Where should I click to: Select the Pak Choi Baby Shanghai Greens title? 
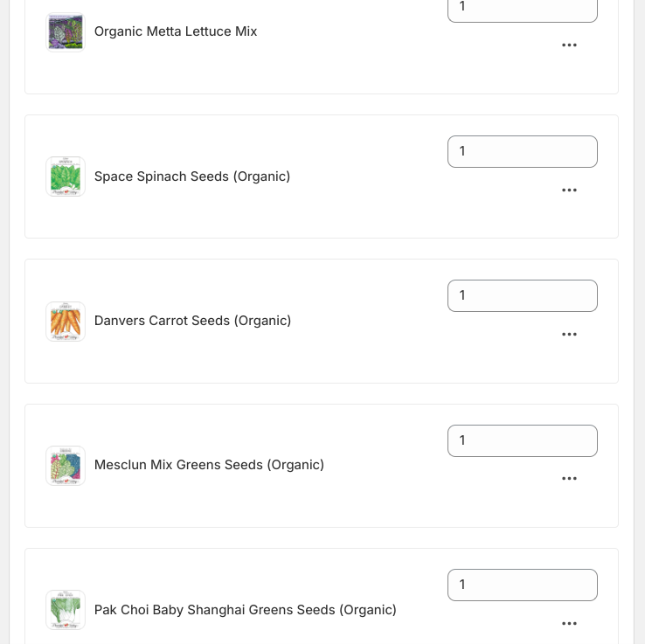[246, 610]
